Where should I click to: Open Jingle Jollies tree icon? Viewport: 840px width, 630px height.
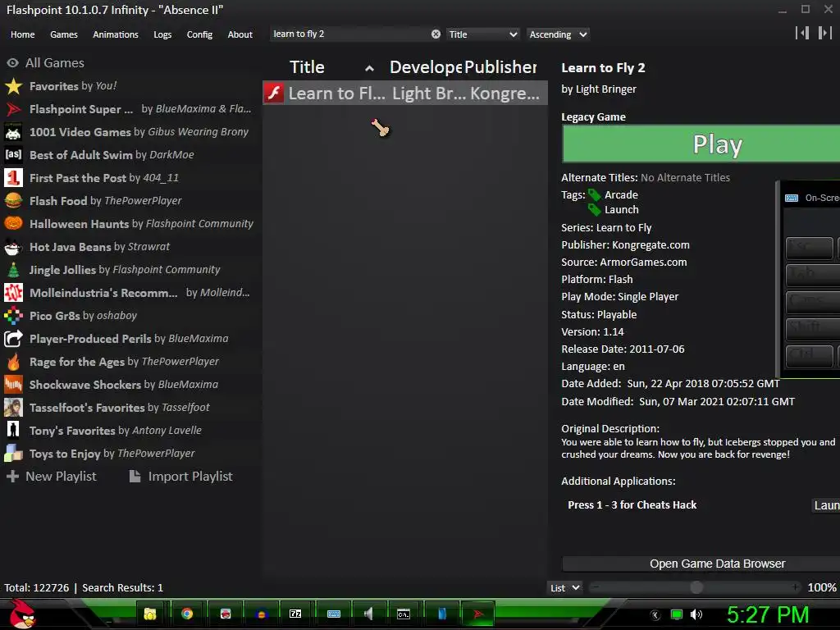(13, 270)
